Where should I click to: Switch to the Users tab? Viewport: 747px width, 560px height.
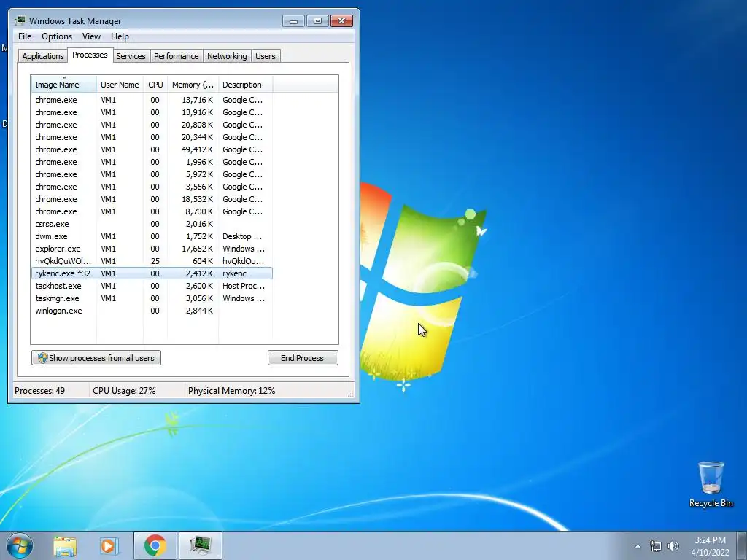click(266, 55)
